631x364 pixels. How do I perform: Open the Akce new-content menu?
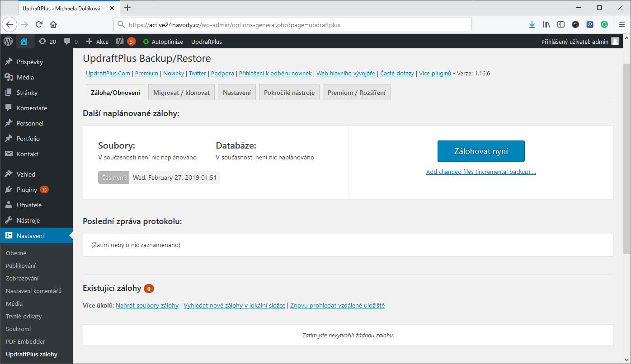[97, 42]
